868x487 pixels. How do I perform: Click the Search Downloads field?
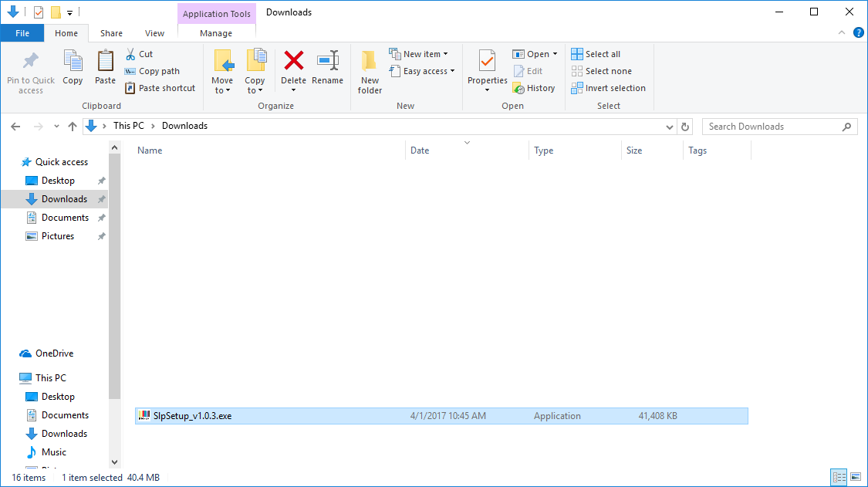pyautogui.click(x=772, y=127)
